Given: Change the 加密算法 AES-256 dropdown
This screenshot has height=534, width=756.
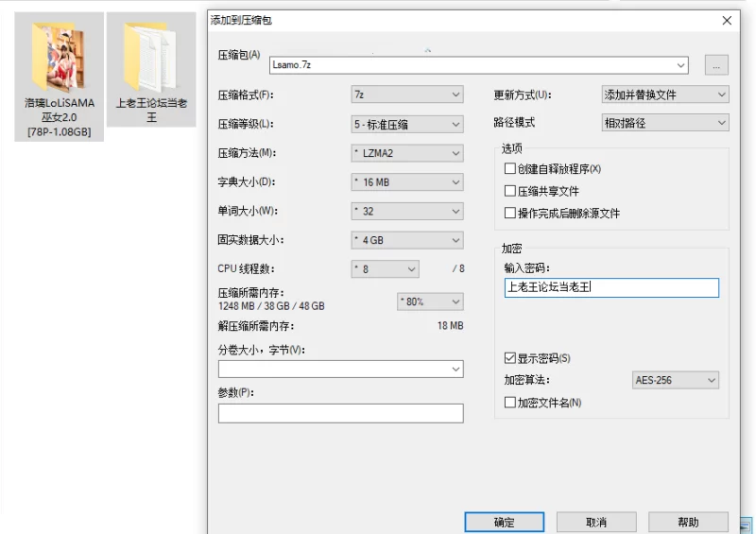Looking at the screenshot, I should [x=675, y=380].
